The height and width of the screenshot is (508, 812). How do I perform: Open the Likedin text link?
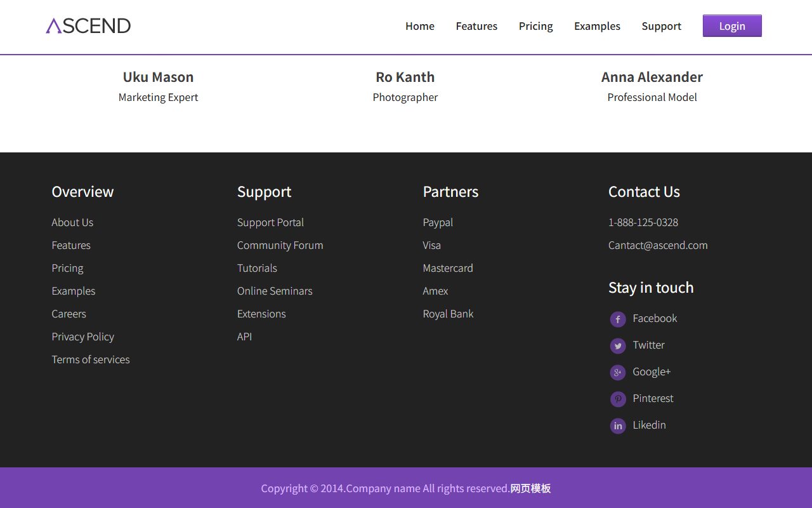point(649,425)
